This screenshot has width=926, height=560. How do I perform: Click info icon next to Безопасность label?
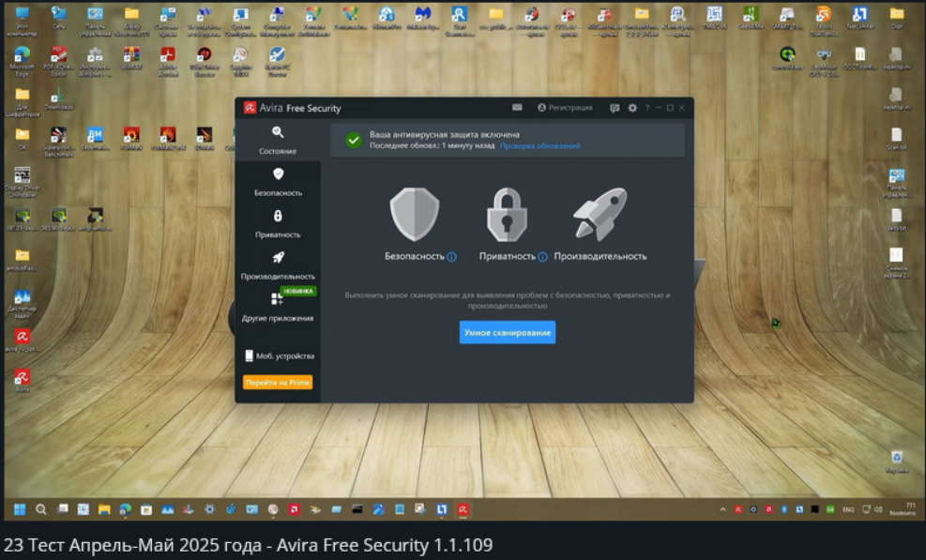click(x=452, y=256)
